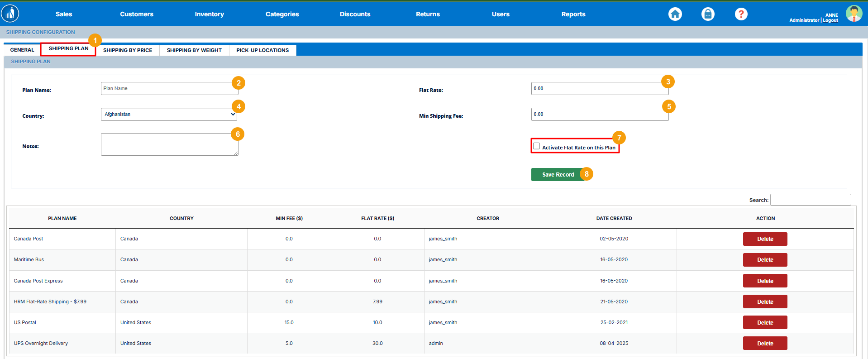Image resolution: width=868 pixels, height=359 pixels.
Task: Open the Shipping By Price tab
Action: coord(128,50)
